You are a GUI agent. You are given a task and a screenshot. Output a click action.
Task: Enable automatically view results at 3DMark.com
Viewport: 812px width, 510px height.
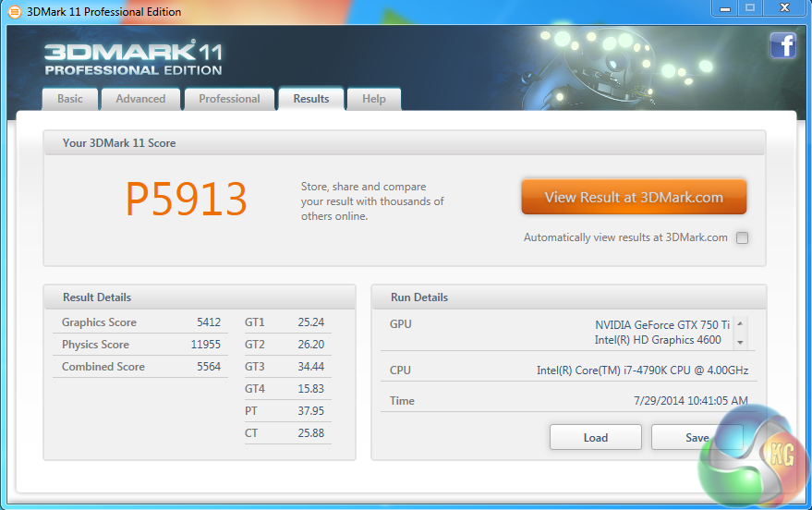[x=742, y=237]
